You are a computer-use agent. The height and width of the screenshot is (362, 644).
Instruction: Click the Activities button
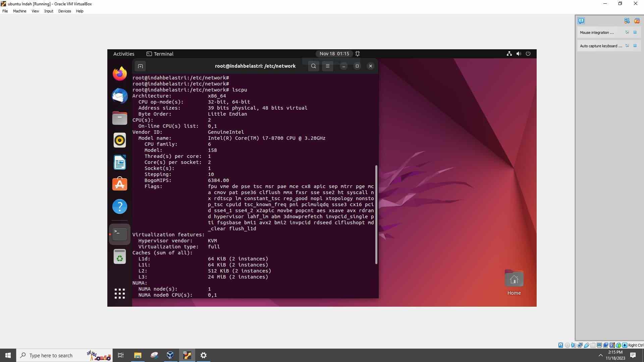point(124,54)
